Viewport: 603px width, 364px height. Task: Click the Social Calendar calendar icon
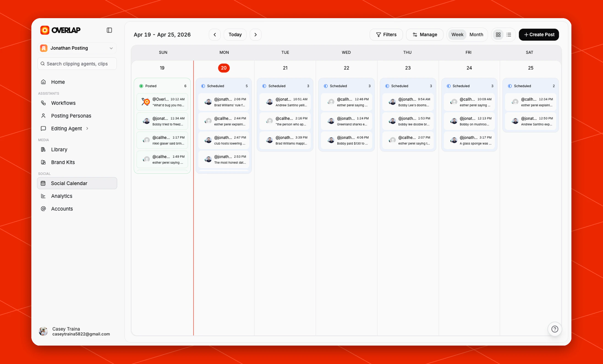coord(43,183)
